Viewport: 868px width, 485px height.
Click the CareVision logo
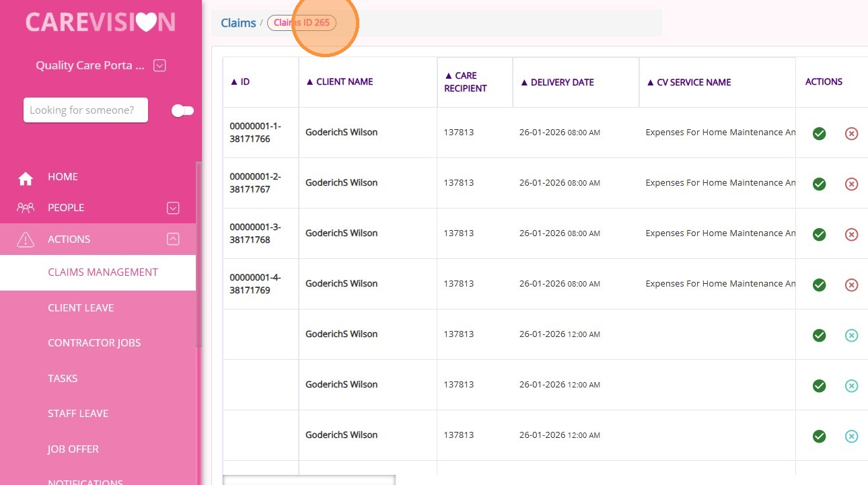(x=100, y=22)
